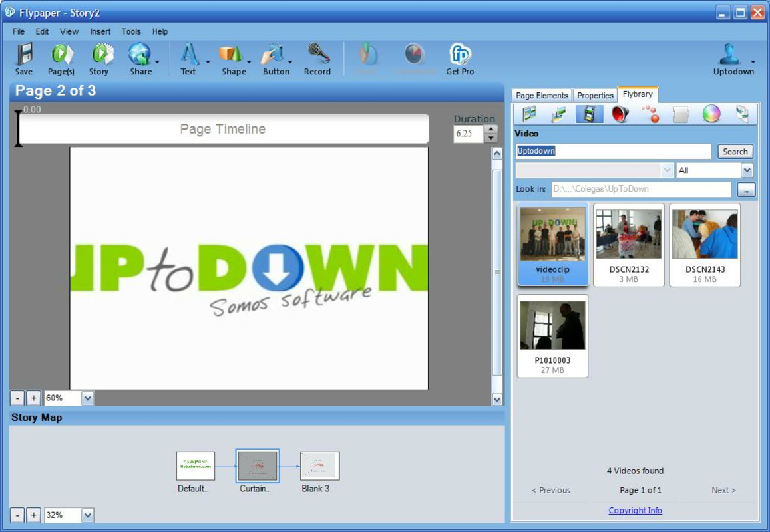Click the Duration value field
Screen dimensions: 770x532
[x=469, y=134]
